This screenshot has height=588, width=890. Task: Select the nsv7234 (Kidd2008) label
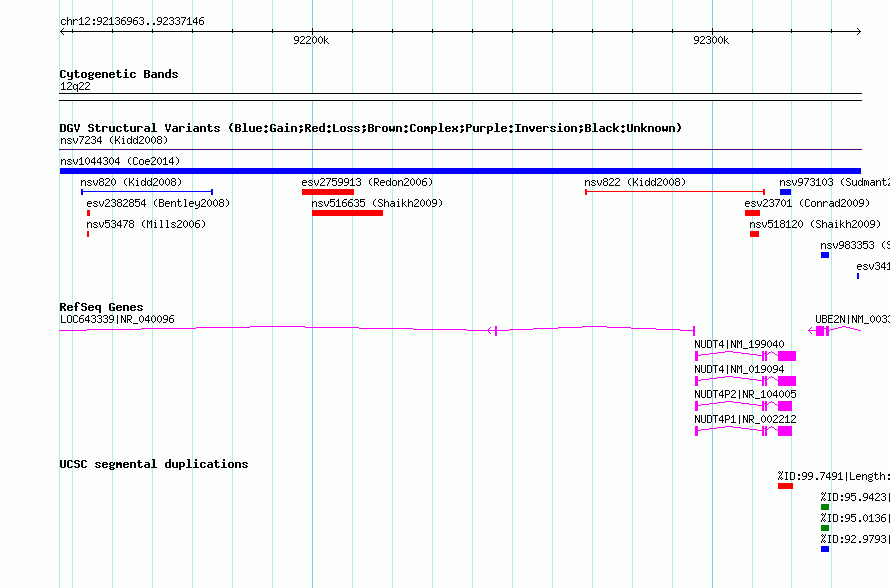click(114, 140)
